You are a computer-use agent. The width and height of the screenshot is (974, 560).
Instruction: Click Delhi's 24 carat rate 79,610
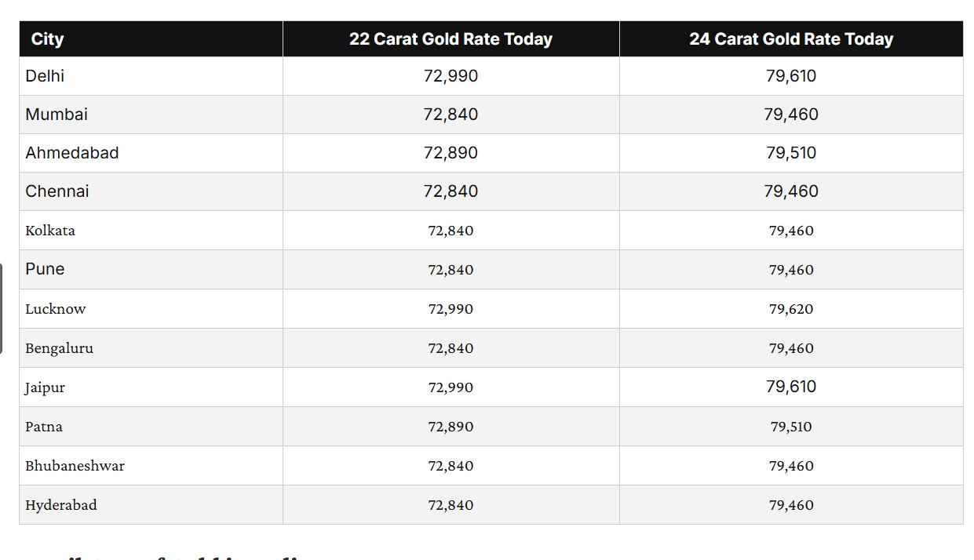tap(791, 76)
